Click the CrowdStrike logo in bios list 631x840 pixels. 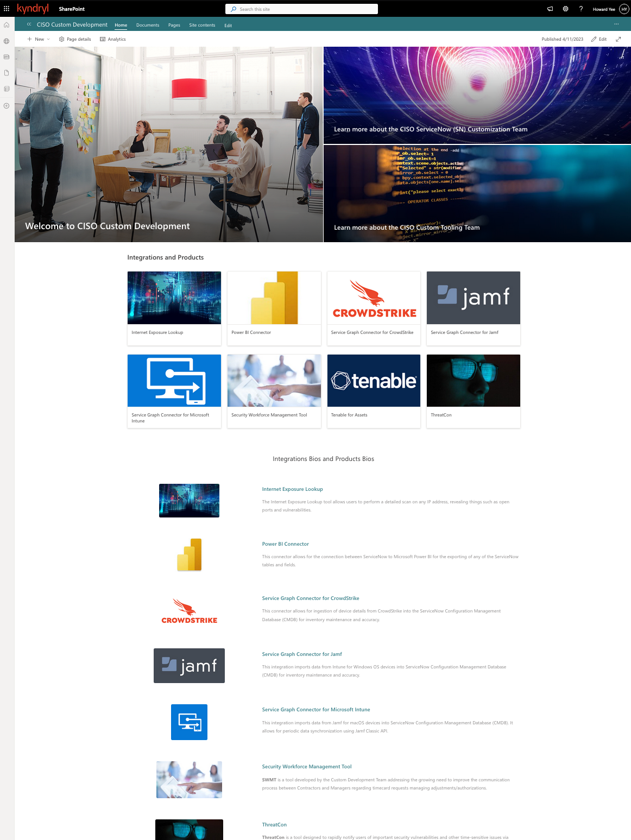click(x=190, y=611)
